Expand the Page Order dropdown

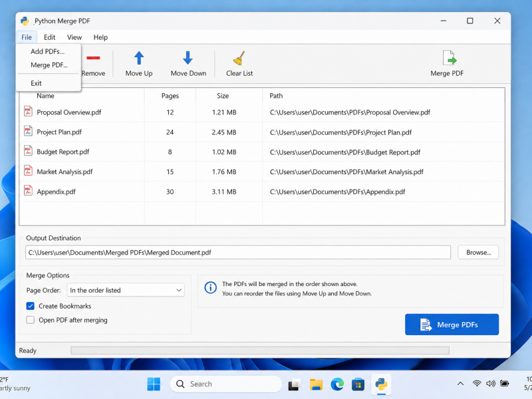point(126,290)
